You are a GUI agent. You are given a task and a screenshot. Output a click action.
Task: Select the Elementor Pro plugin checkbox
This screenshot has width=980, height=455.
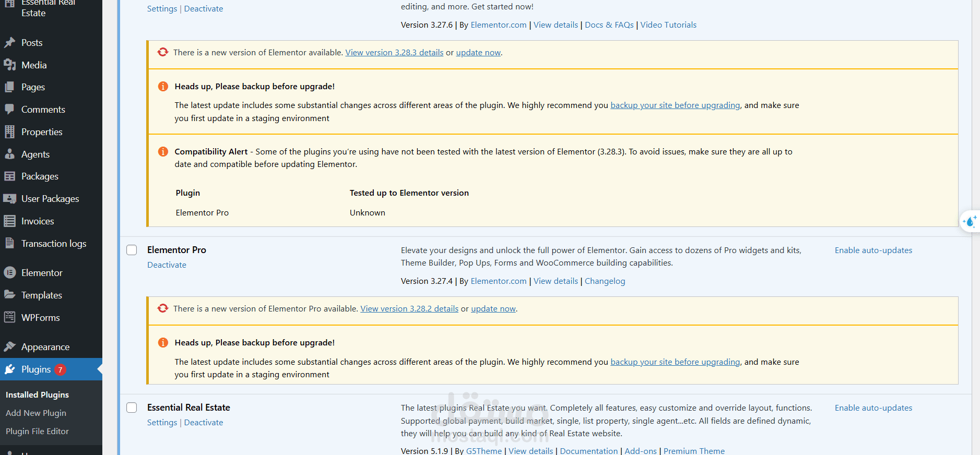click(132, 250)
